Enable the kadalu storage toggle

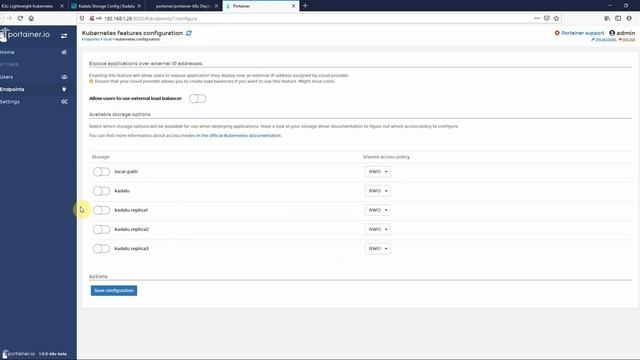(x=101, y=191)
